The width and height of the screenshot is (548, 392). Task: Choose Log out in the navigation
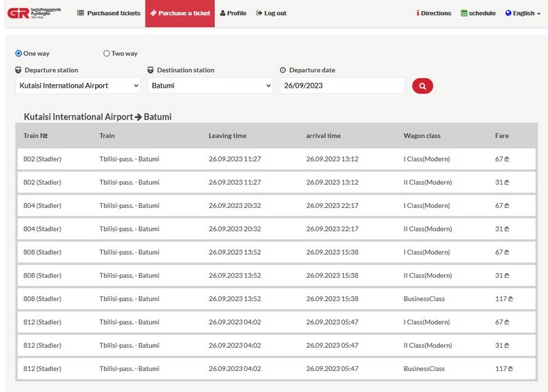pos(271,13)
